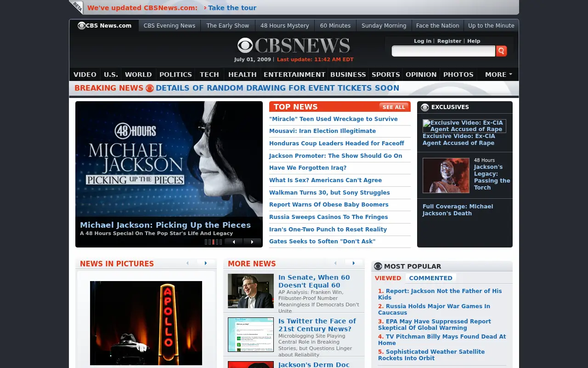Click See All in Top News

click(x=394, y=107)
